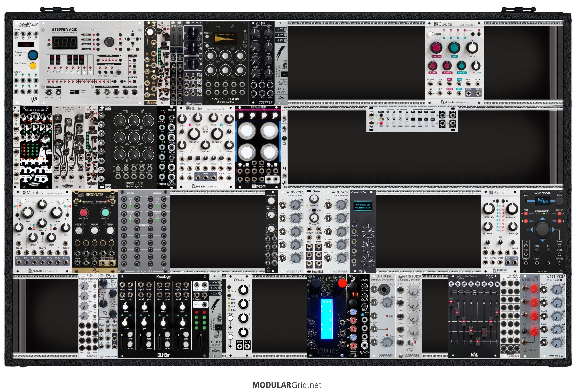Click the teal SIZE knob on Clouds
Image resolution: width=574 pixels, height=392 pixels.
coord(454,47)
